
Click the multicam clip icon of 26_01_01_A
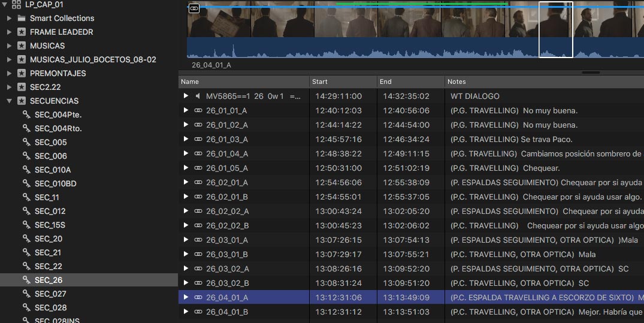click(x=198, y=110)
